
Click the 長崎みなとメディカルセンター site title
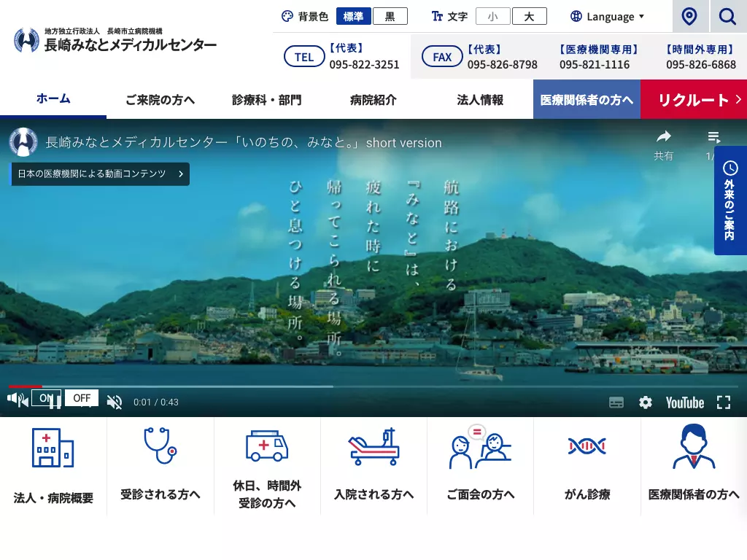[x=130, y=44]
